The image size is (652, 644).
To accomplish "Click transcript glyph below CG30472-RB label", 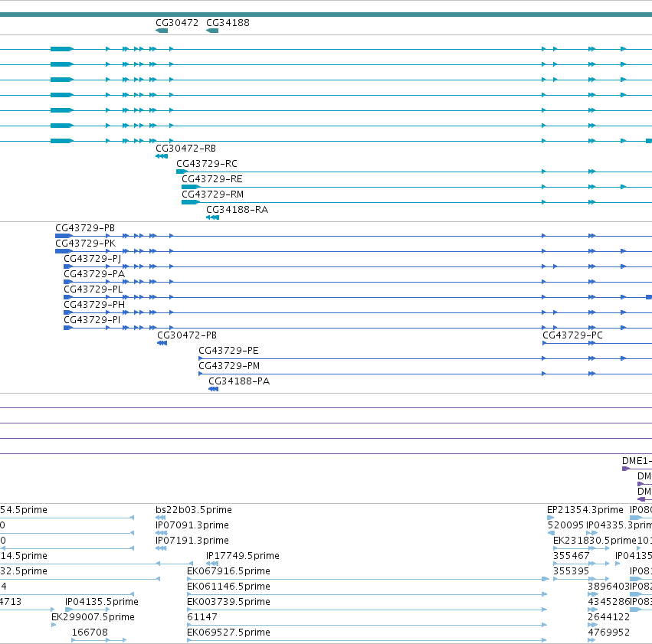I will pyautogui.click(x=162, y=156).
